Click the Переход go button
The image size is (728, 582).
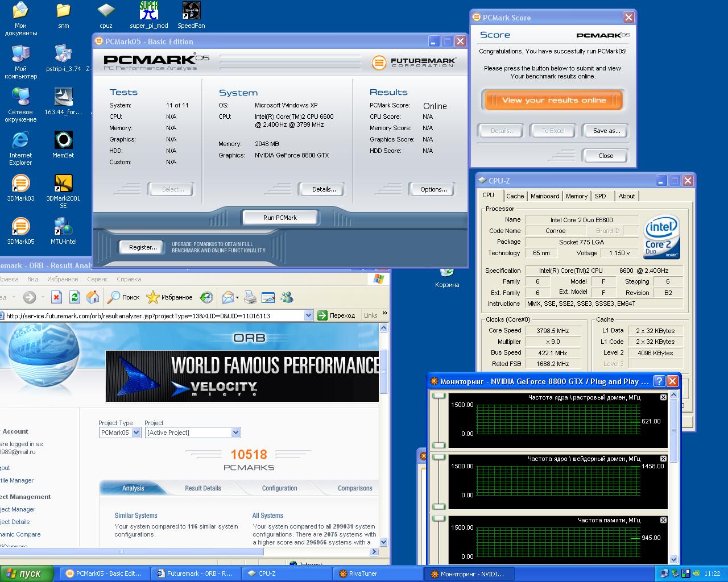337,315
